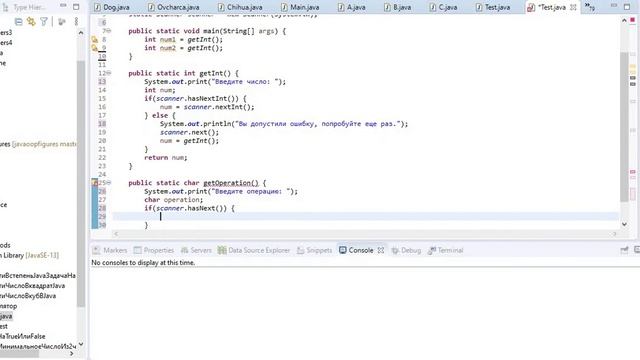The height and width of the screenshot is (360, 640).
Task: Click the red error square atop overview ruler
Action: click(x=633, y=20)
